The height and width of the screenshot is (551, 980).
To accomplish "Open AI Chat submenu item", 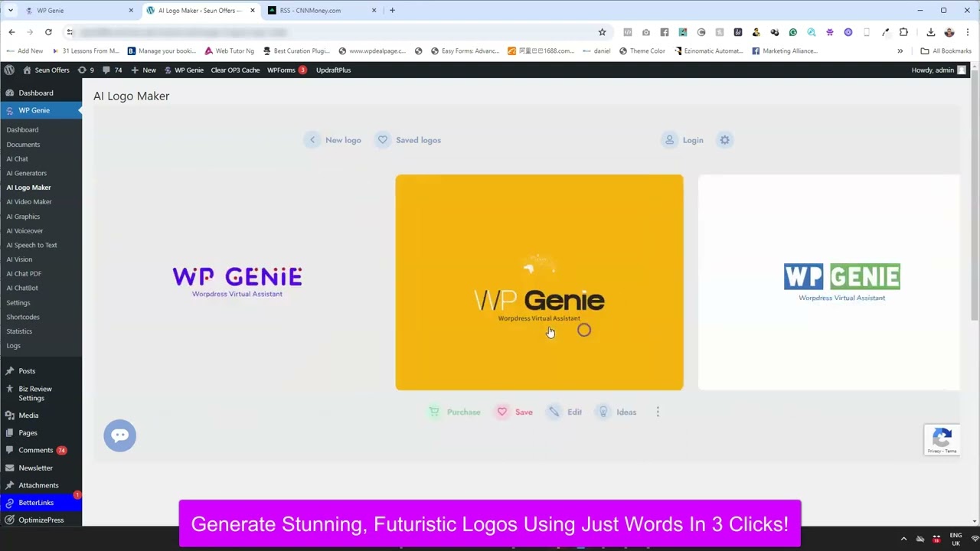I will coord(17,158).
